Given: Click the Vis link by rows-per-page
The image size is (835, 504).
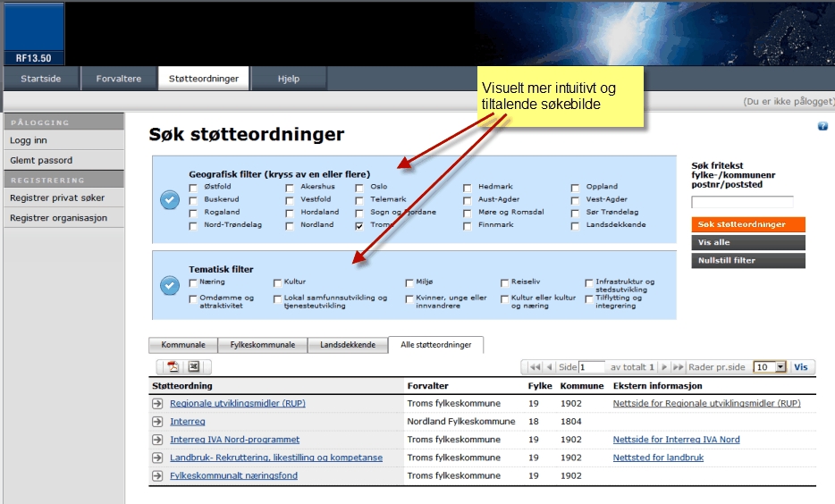Looking at the screenshot, I should (801, 366).
